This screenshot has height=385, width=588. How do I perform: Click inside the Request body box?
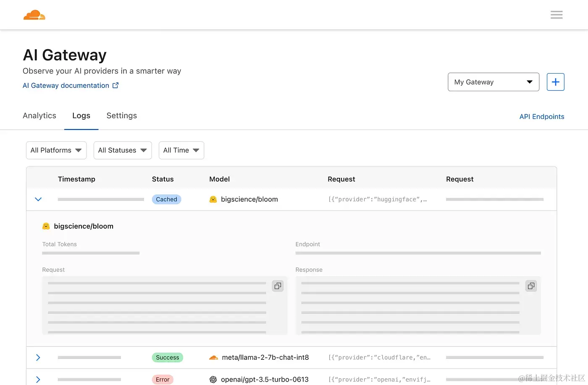click(165, 306)
